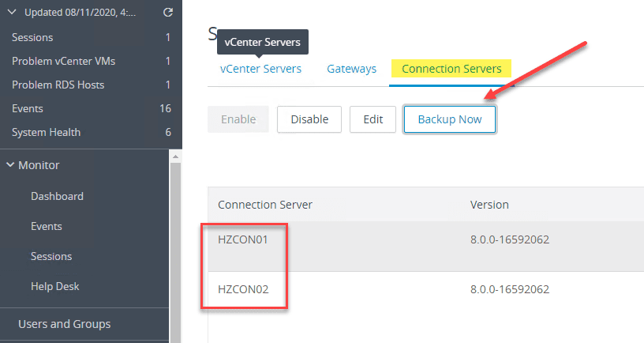Select Connection Servers tab
Screen dimensions: 644x343
click(x=451, y=69)
